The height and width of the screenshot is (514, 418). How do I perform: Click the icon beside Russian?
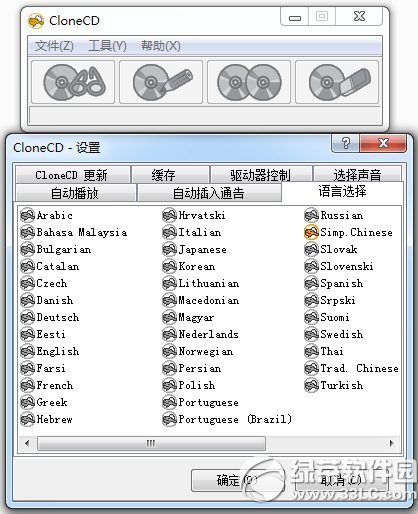(311, 215)
